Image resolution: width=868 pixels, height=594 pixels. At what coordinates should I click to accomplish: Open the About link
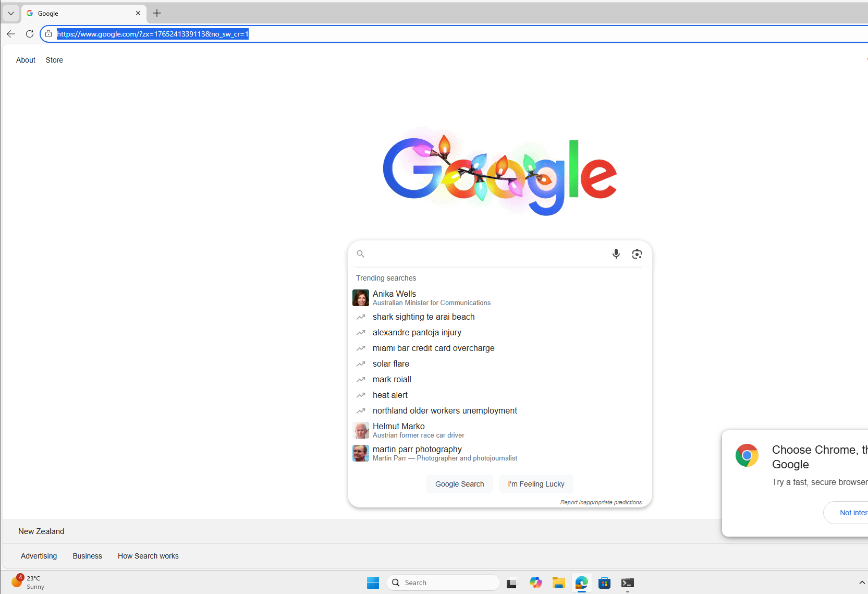(x=26, y=60)
